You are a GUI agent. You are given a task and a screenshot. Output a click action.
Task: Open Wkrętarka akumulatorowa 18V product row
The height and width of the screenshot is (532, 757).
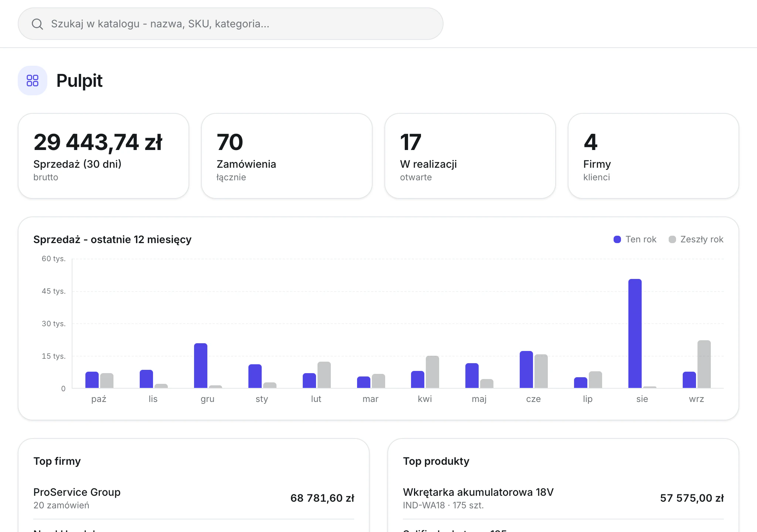563,498
